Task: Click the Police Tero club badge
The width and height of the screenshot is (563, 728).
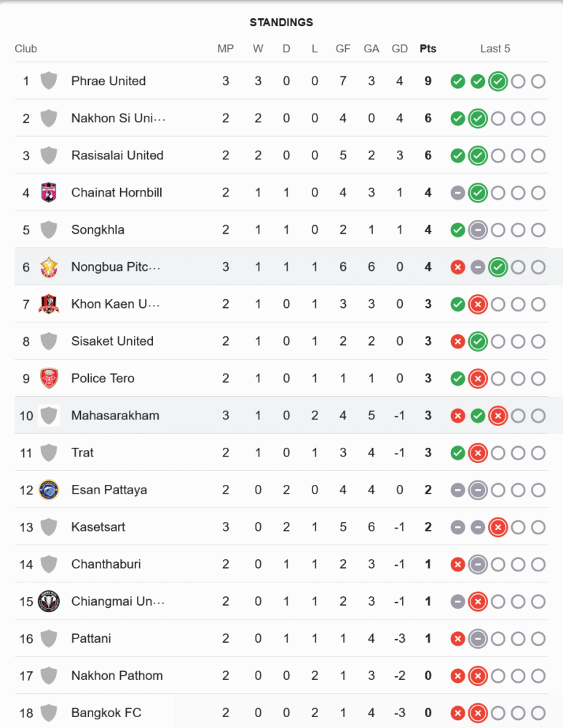Action: pos(49,379)
